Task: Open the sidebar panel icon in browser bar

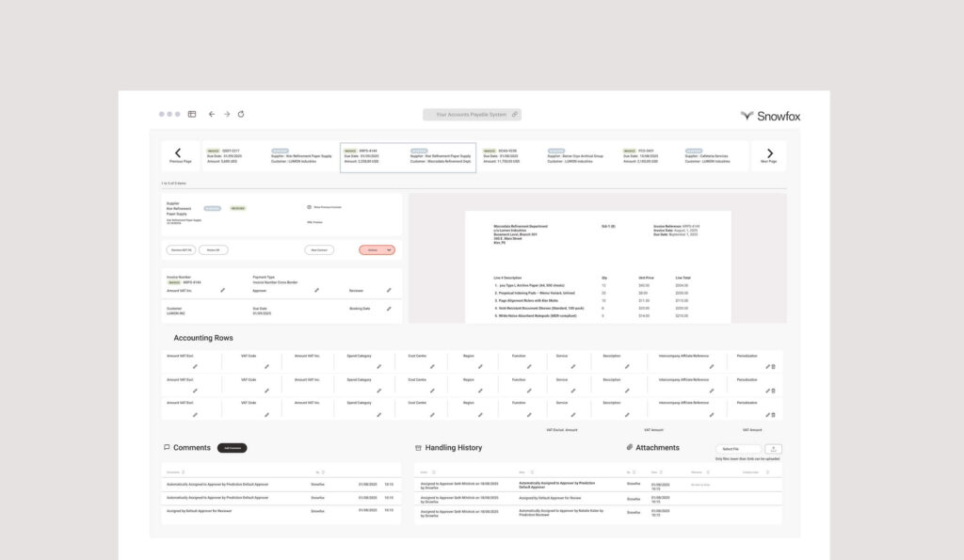Action: coord(192,114)
